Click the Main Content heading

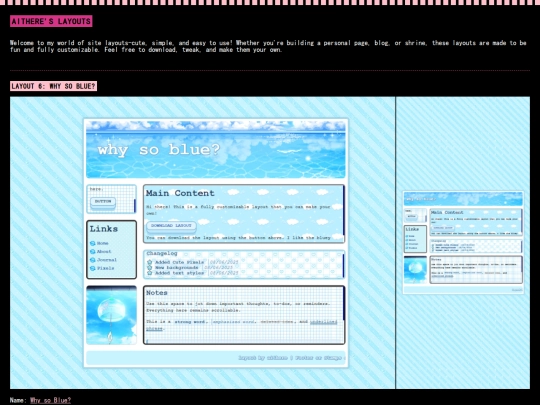[x=180, y=193]
